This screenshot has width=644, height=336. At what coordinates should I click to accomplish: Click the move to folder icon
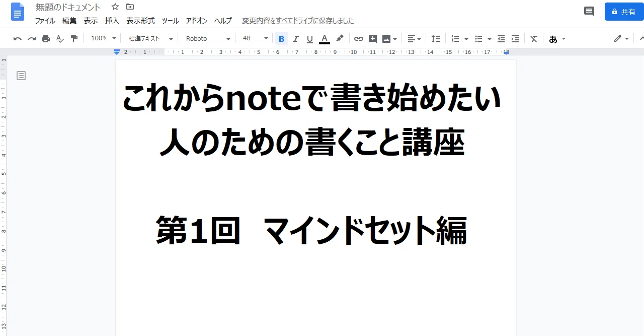[x=130, y=7]
